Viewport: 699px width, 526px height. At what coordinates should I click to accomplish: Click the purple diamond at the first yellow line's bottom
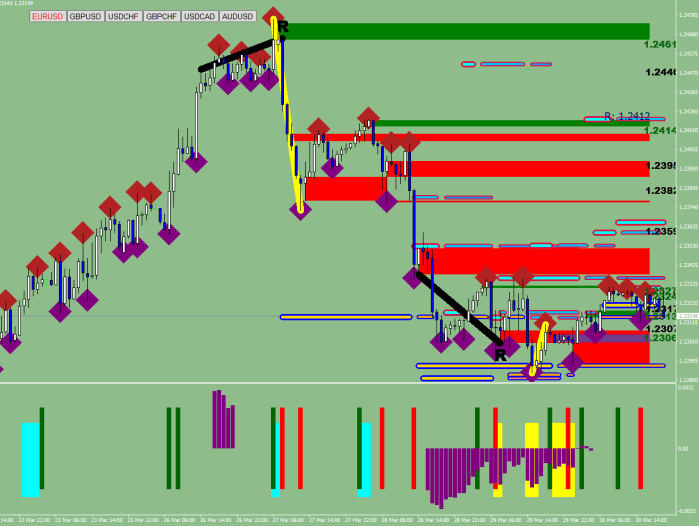pyautogui.click(x=299, y=208)
